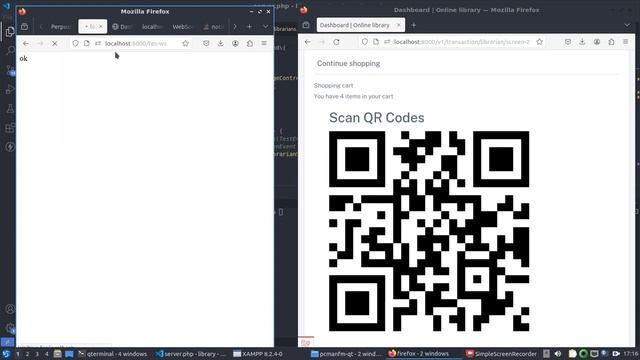Image resolution: width=640 pixels, height=360 pixels.
Task: Open pcmanfm-qt taskbar group
Action: [x=345, y=354]
